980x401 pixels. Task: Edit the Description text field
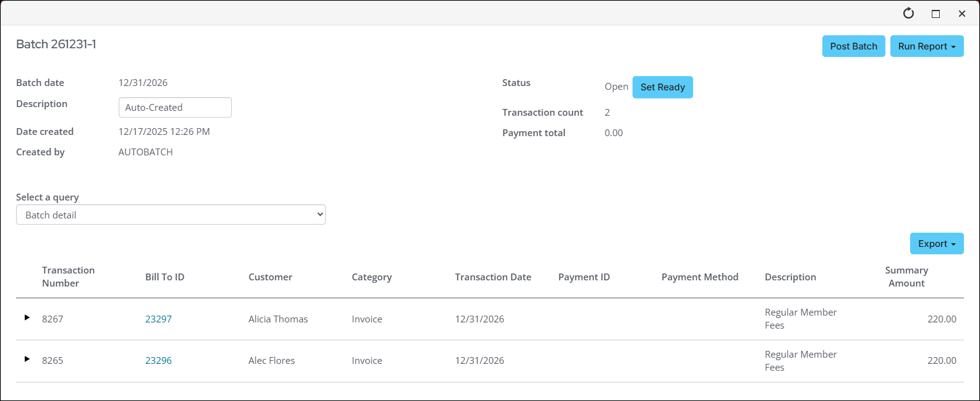tap(175, 108)
